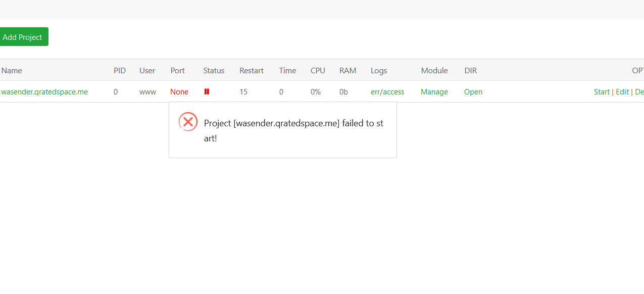Click the red paused status icon
The height and width of the screenshot is (294, 644).
point(207,92)
